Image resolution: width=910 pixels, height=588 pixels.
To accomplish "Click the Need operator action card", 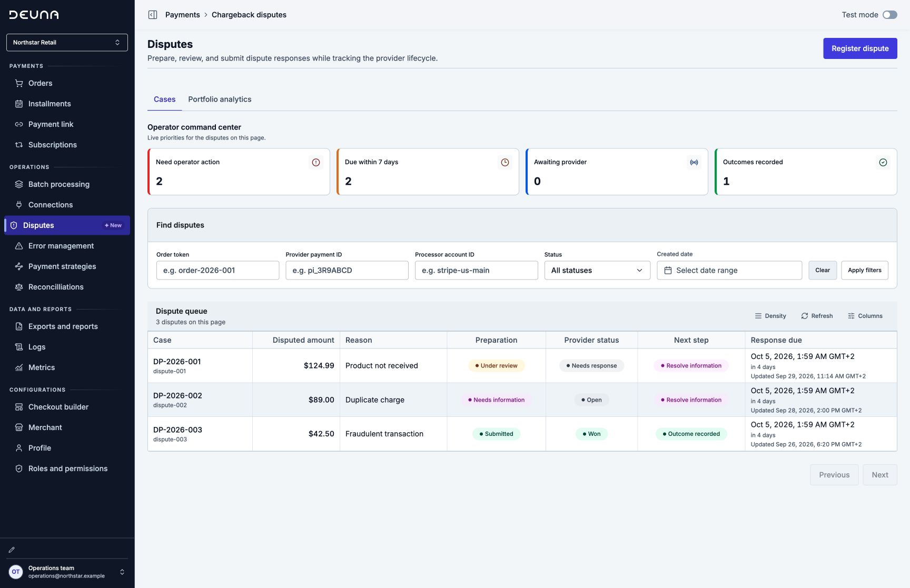I will point(239,172).
